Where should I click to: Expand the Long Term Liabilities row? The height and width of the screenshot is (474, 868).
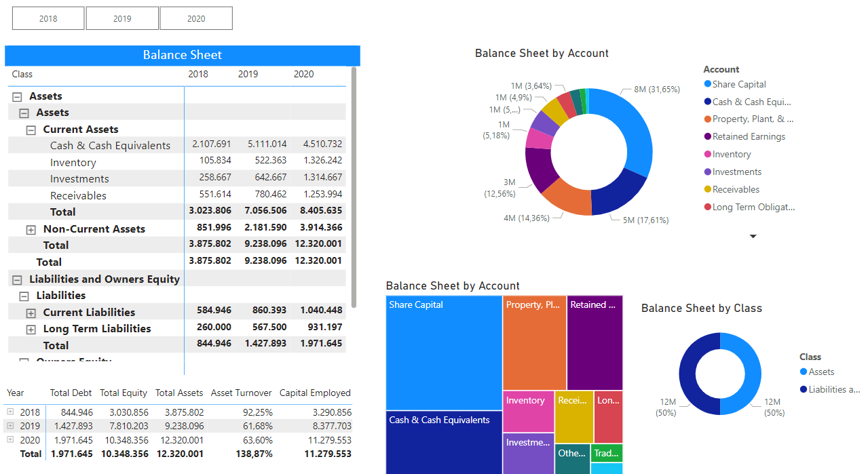coord(31,330)
